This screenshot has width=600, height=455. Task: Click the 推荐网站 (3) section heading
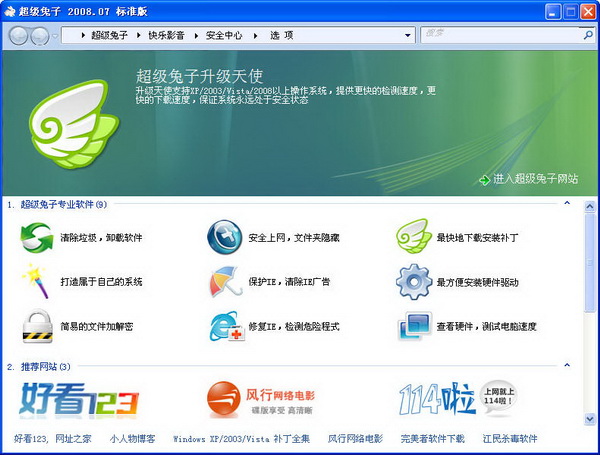tap(46, 367)
